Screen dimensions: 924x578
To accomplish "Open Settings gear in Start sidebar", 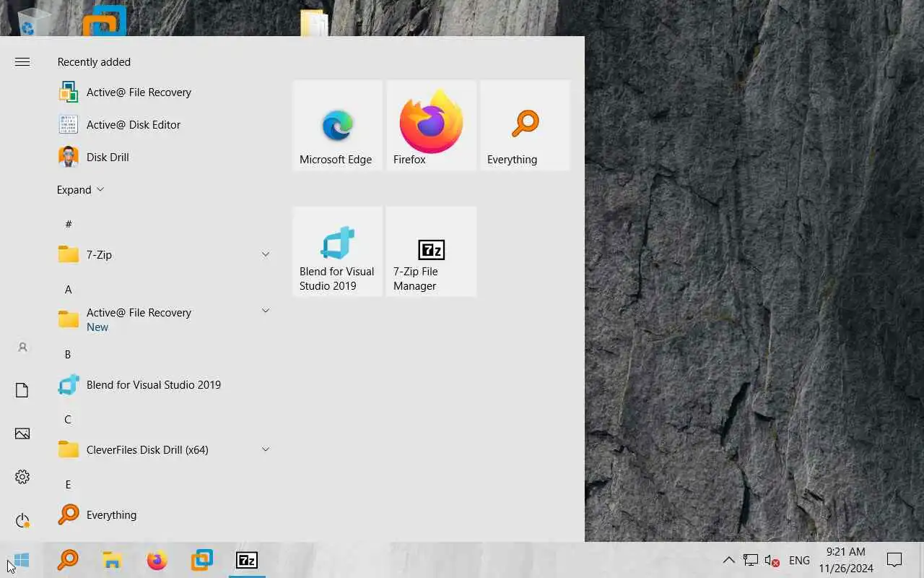I will [22, 477].
